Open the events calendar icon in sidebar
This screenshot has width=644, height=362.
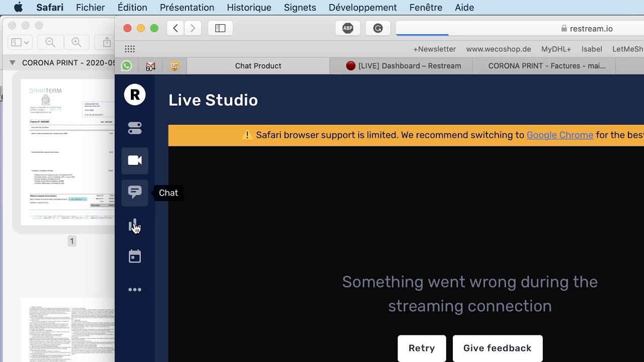click(135, 257)
